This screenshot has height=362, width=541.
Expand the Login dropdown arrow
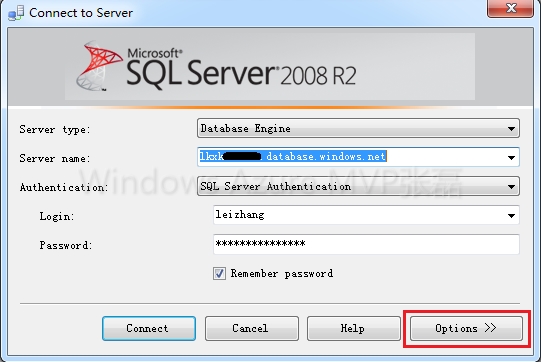pyautogui.click(x=511, y=216)
